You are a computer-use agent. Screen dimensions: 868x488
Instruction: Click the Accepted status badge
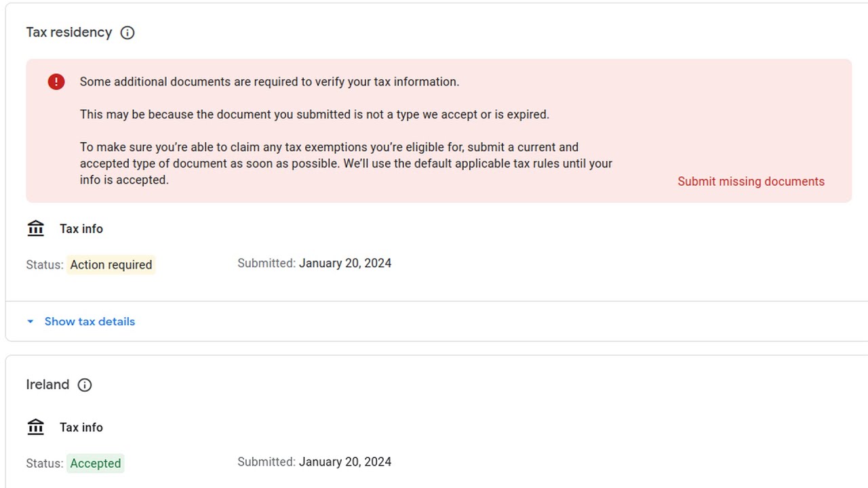[x=96, y=464]
